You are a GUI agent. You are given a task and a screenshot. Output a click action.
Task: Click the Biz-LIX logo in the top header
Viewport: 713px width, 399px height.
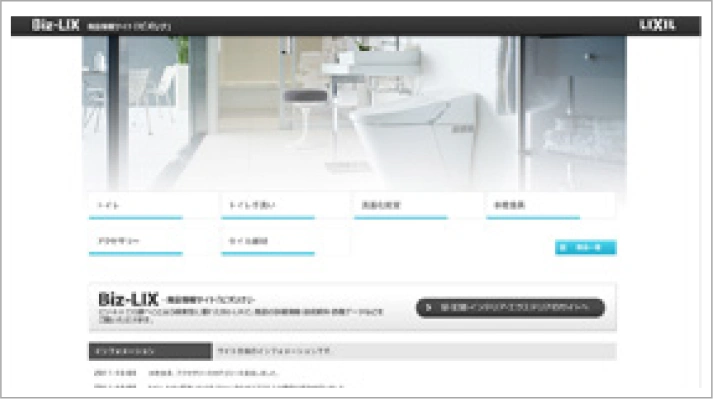55,25
